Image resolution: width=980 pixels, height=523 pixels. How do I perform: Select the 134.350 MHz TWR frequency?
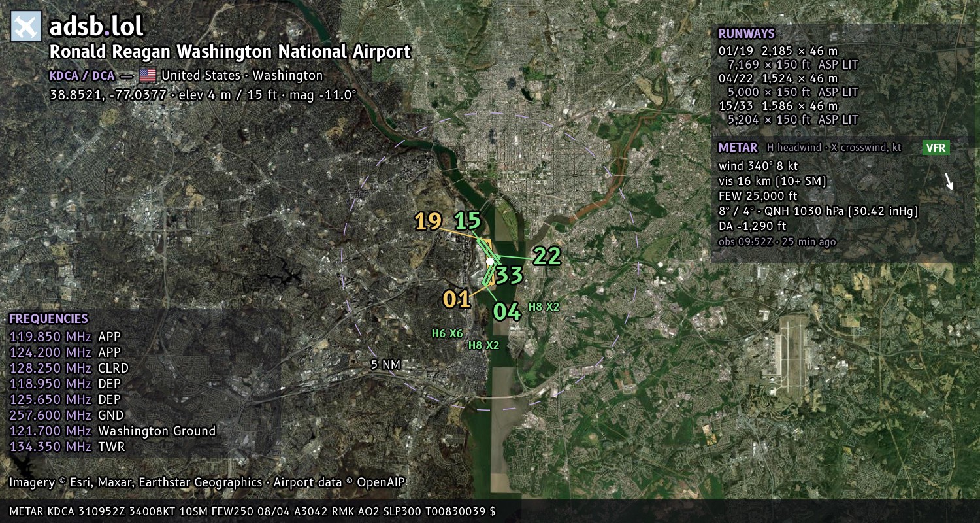pos(67,447)
